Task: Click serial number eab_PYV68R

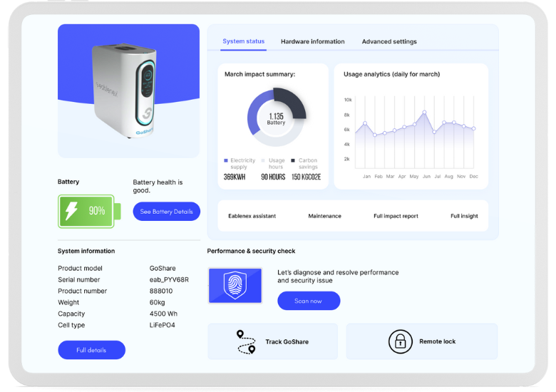Action: [169, 279]
